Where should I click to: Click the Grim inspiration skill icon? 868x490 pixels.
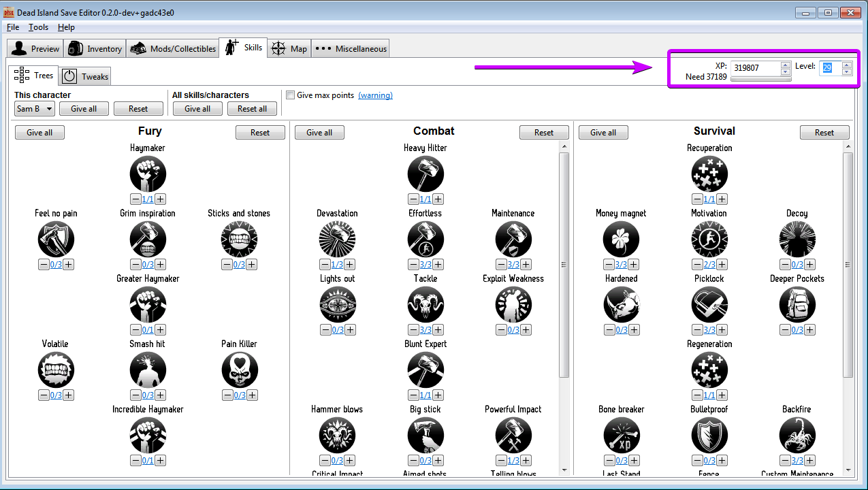click(148, 239)
